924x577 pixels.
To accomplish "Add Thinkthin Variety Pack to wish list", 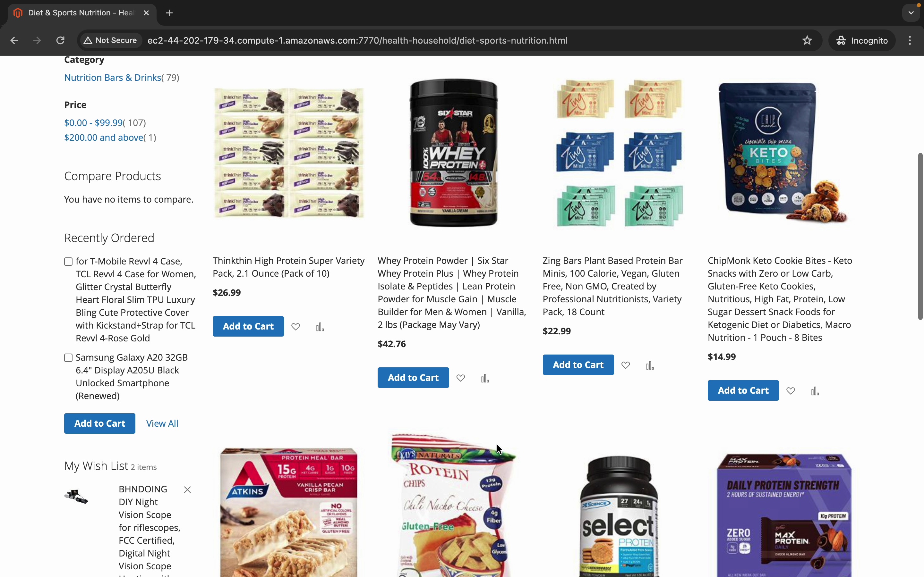I will [x=295, y=327].
